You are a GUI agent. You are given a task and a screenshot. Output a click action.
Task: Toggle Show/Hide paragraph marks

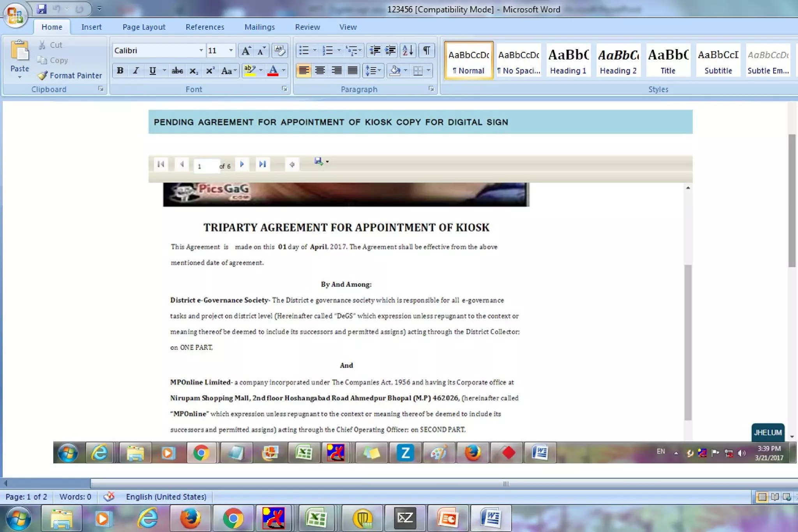click(427, 50)
